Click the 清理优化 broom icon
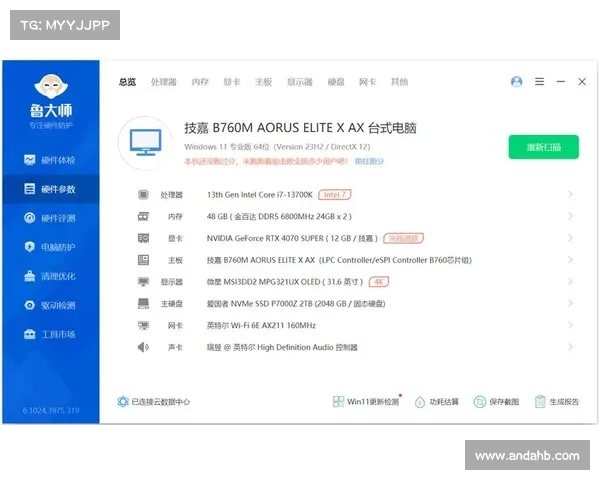The height and width of the screenshot is (480, 600). coord(29,276)
